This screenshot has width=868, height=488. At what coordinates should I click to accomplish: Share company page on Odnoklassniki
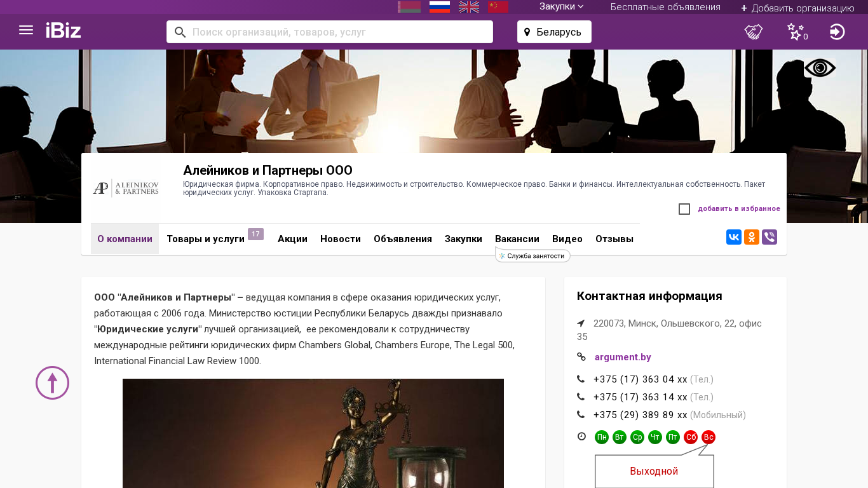click(752, 237)
